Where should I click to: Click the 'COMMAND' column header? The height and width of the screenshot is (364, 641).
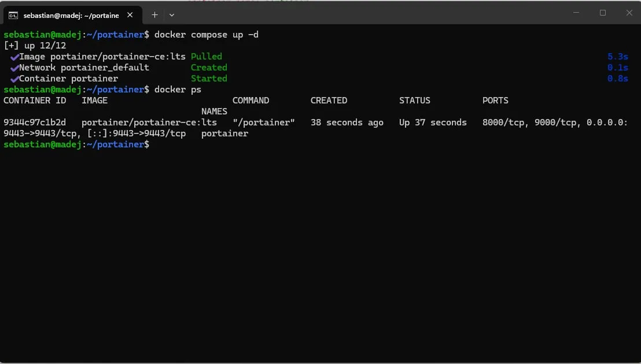click(x=250, y=101)
